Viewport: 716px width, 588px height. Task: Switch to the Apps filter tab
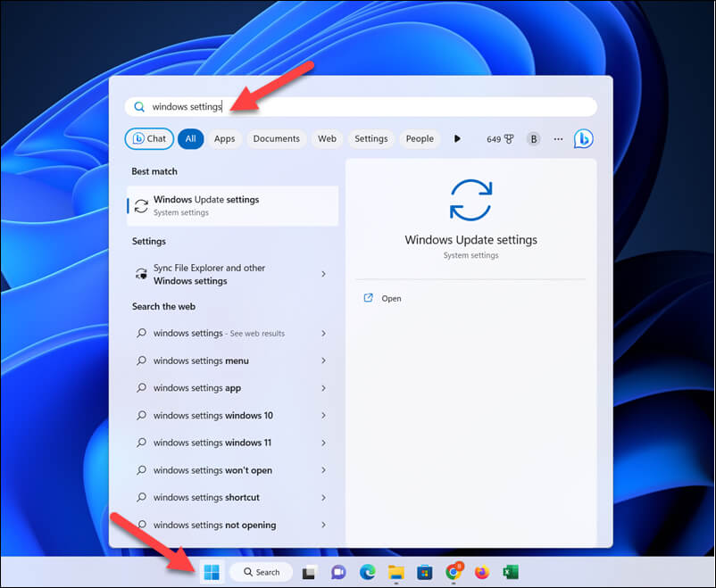[x=224, y=139]
